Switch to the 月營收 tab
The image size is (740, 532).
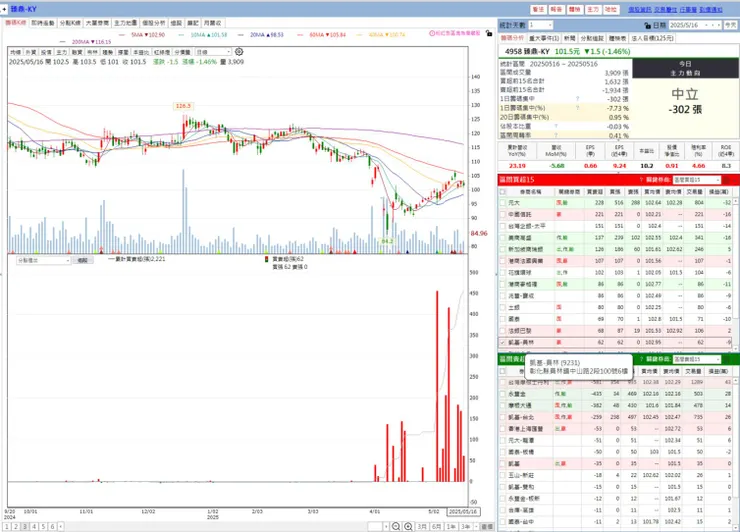(212, 23)
